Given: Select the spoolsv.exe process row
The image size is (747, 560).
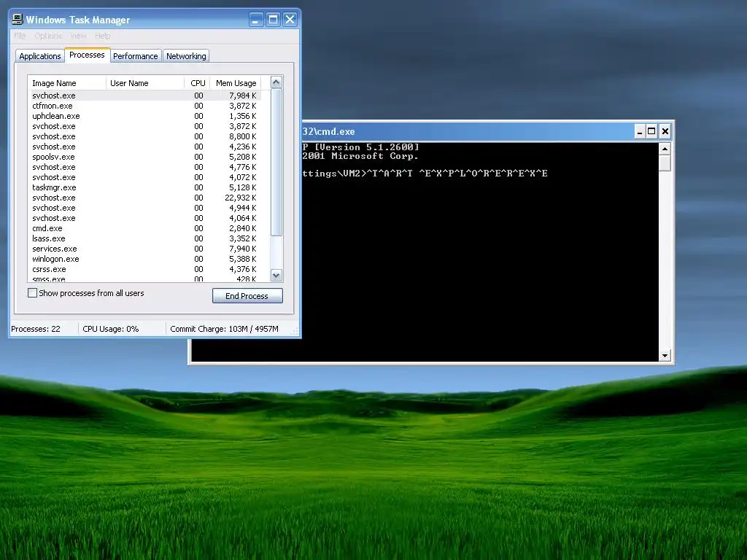Looking at the screenshot, I should [x=144, y=157].
